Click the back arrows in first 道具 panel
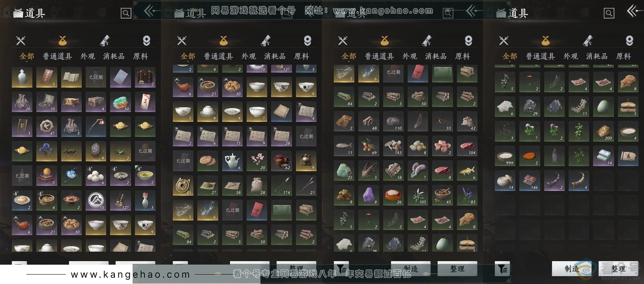Viewport: 644px width, 284px height. [x=150, y=11]
